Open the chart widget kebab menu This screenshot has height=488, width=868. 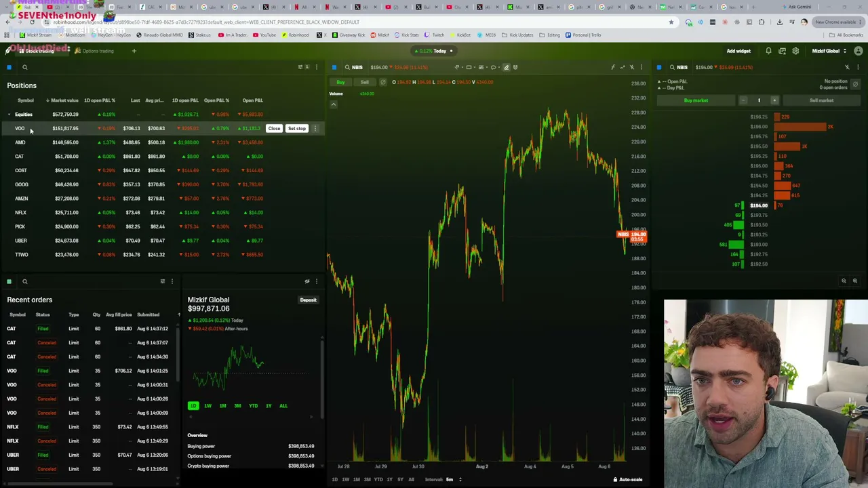click(x=642, y=67)
